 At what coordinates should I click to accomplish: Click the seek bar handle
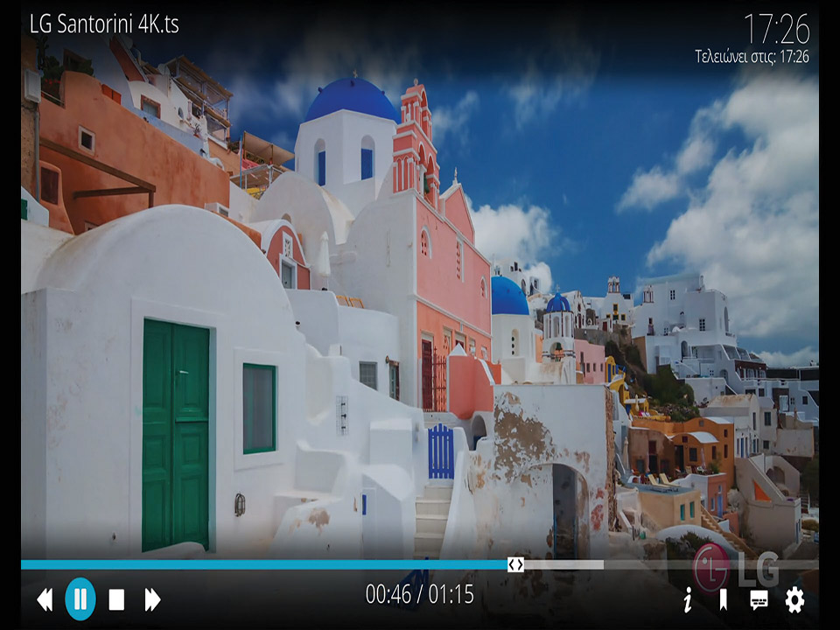point(515,564)
